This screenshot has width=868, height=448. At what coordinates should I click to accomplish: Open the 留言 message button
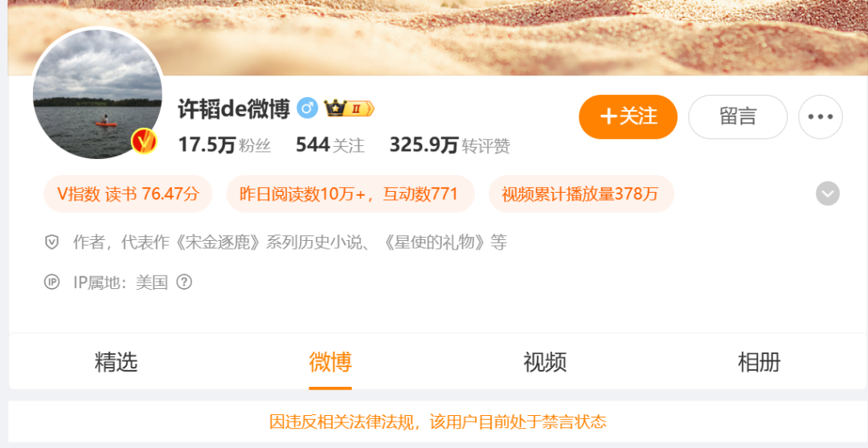(x=738, y=116)
